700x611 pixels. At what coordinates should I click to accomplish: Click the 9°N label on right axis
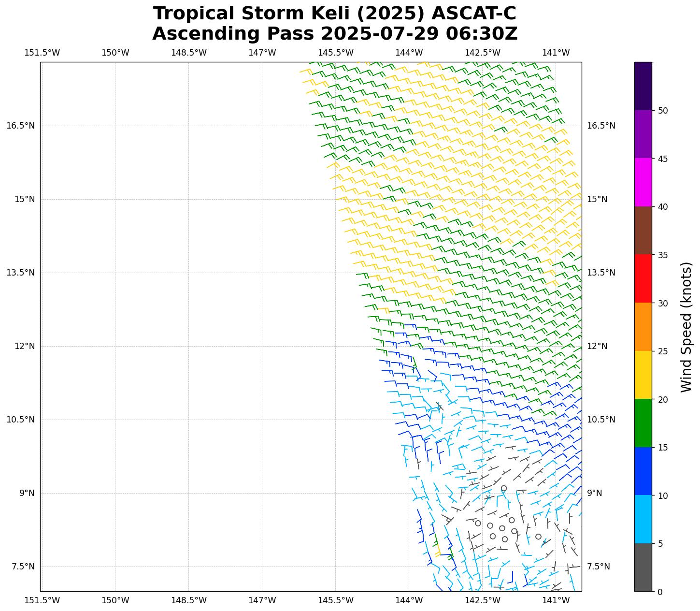(x=595, y=493)
